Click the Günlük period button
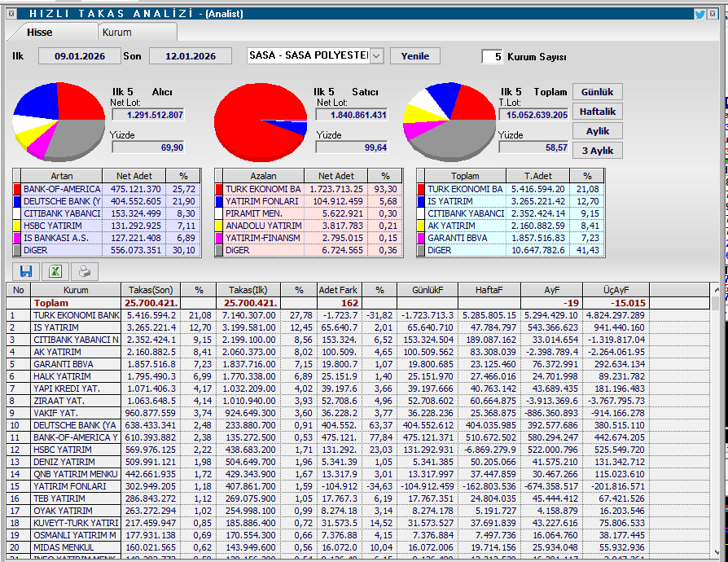The image size is (728, 562). click(597, 92)
